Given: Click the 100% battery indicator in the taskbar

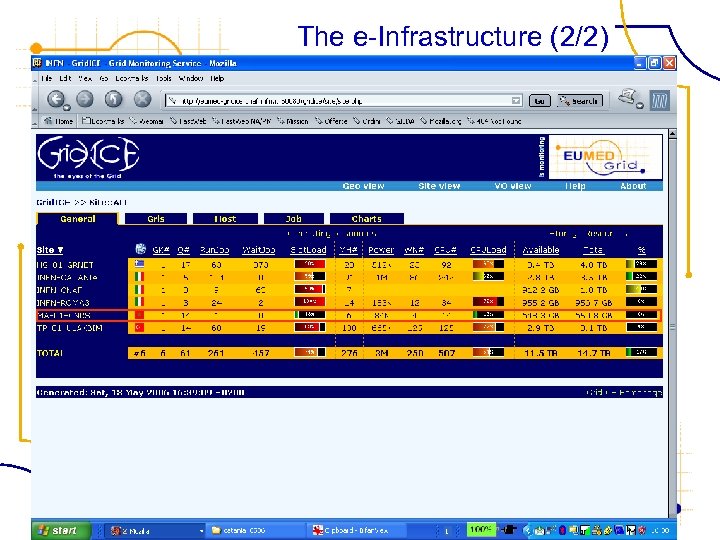Looking at the screenshot, I should (x=480, y=529).
